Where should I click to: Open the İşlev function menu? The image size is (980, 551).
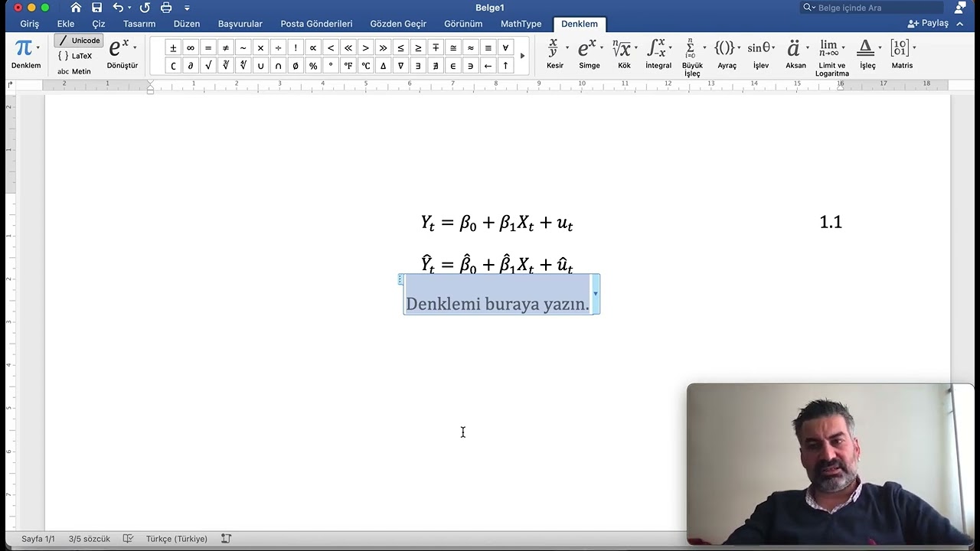(x=761, y=54)
